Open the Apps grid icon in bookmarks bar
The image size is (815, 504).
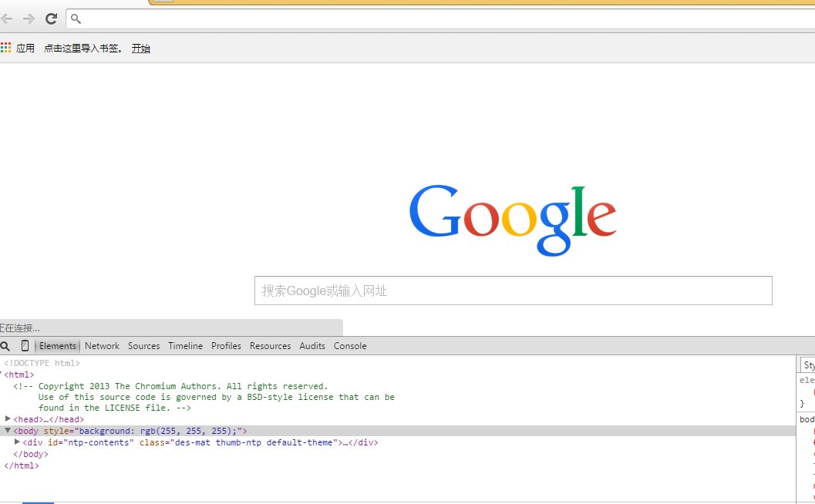tap(6, 48)
